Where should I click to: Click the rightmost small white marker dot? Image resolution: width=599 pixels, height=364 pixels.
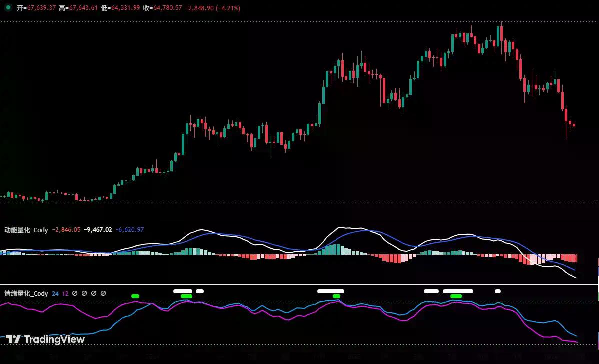click(x=497, y=290)
